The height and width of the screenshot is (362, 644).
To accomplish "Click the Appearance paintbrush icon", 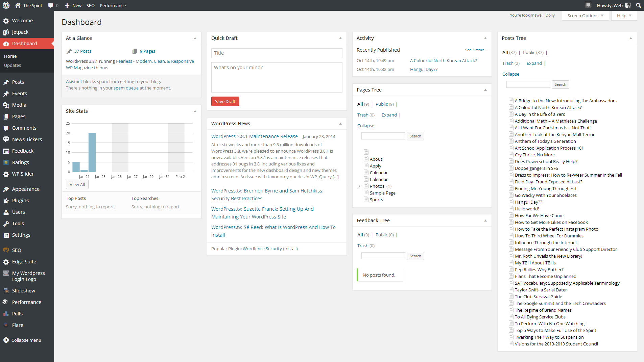I will (x=6, y=189).
